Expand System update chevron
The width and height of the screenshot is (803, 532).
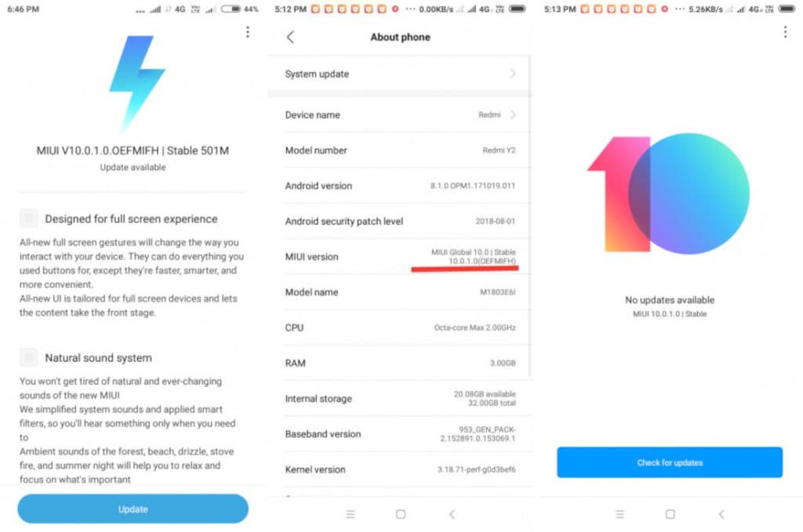[x=513, y=74]
